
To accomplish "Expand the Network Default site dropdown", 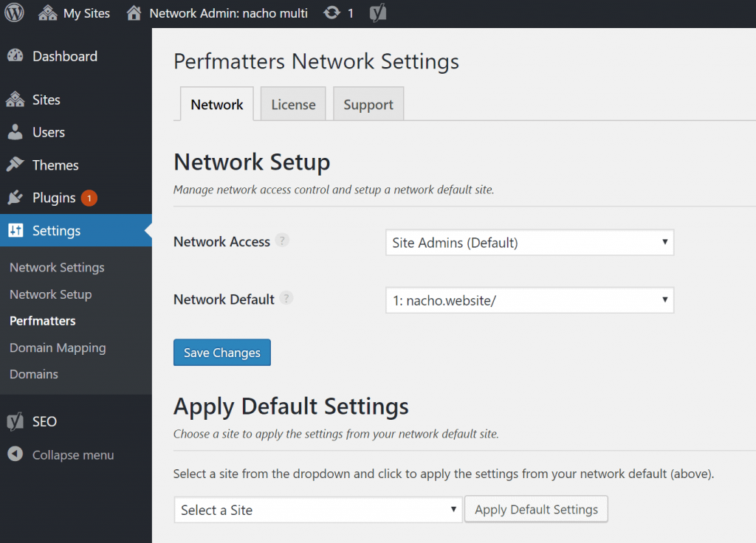I will tap(529, 300).
